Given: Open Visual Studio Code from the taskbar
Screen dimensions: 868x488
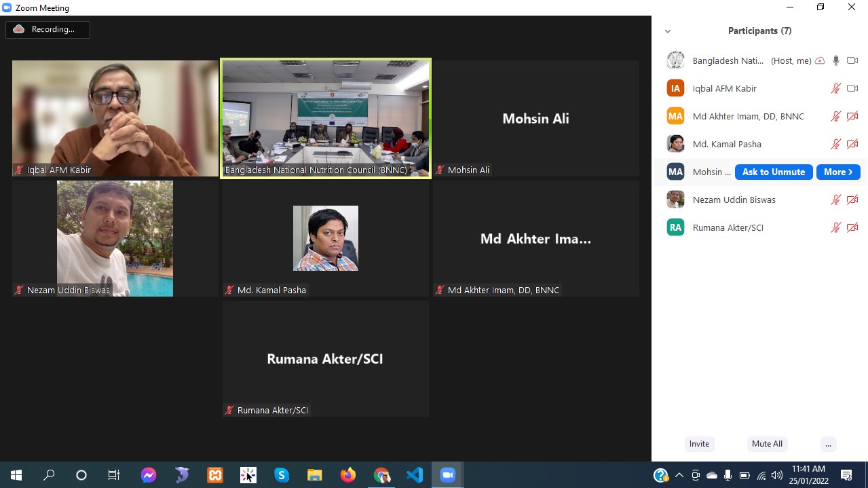Looking at the screenshot, I should [x=414, y=475].
